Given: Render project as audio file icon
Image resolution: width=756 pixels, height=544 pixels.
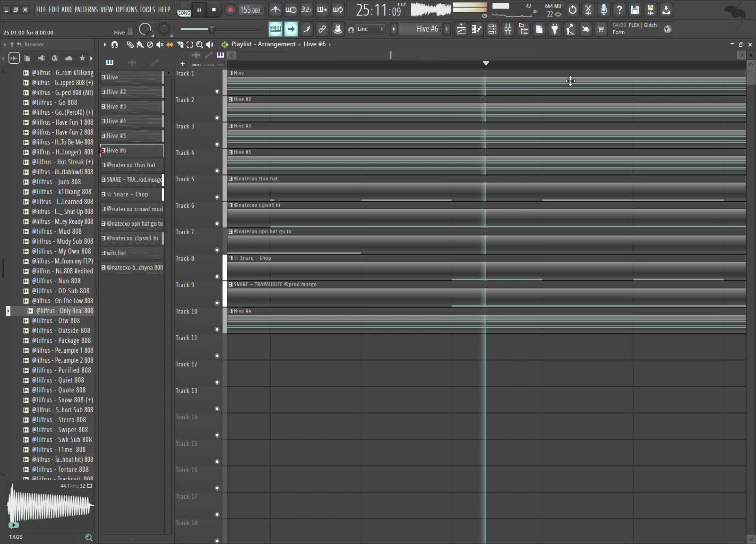Looking at the screenshot, I should click(x=651, y=9).
